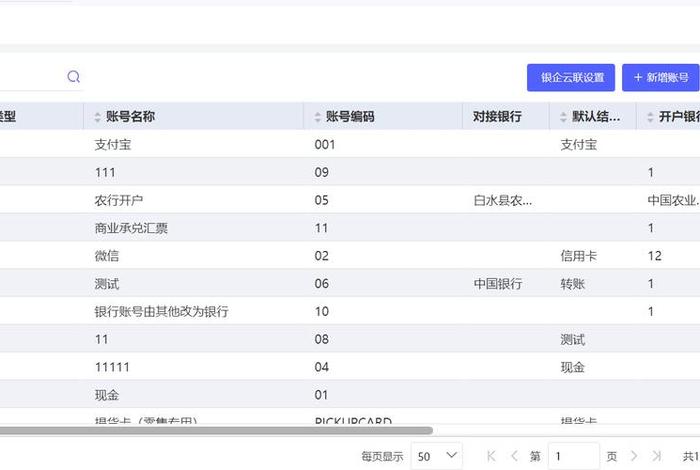Click account code 04 cell
The width and height of the screenshot is (700, 470).
(321, 367)
